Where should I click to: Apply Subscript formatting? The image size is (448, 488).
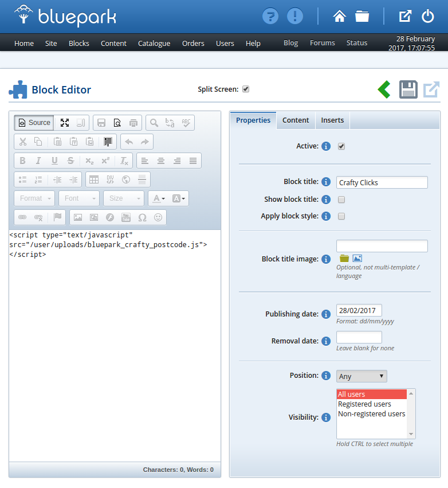coord(89,161)
